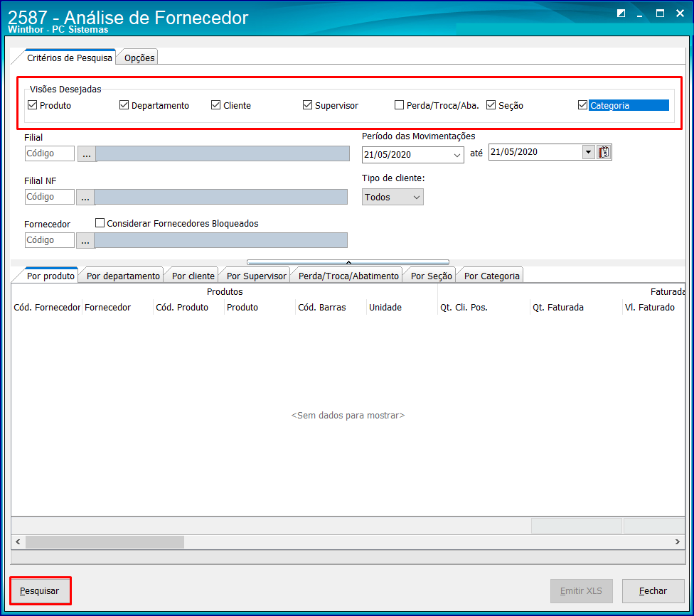
Task: Expand the Tipo de cliente dropdown
Action: [x=416, y=198]
